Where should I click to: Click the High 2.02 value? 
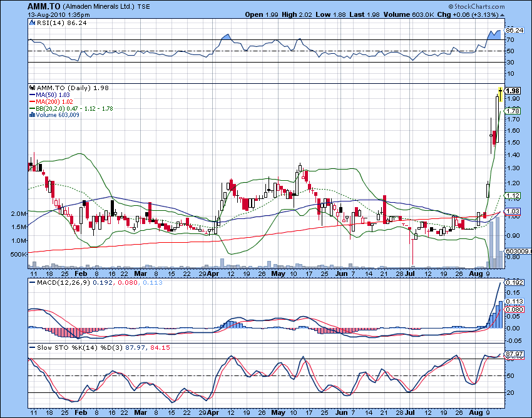click(297, 14)
